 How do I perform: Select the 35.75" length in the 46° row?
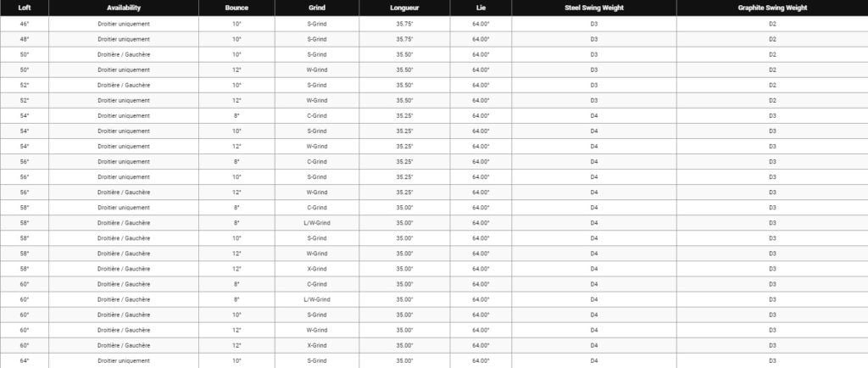coord(404,24)
